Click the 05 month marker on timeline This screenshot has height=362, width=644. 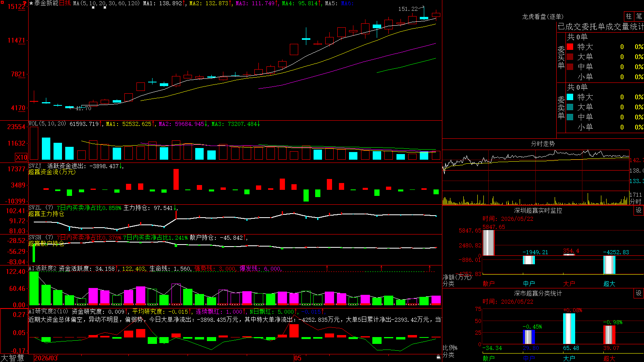pos(298,358)
